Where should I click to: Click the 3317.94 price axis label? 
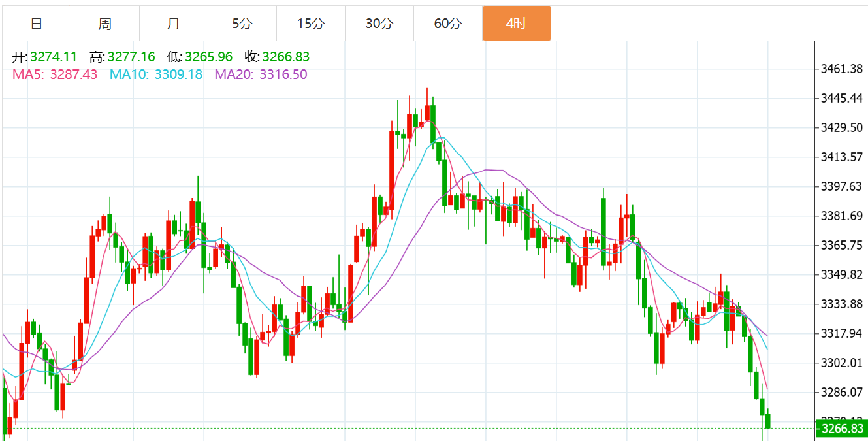pyautogui.click(x=841, y=333)
